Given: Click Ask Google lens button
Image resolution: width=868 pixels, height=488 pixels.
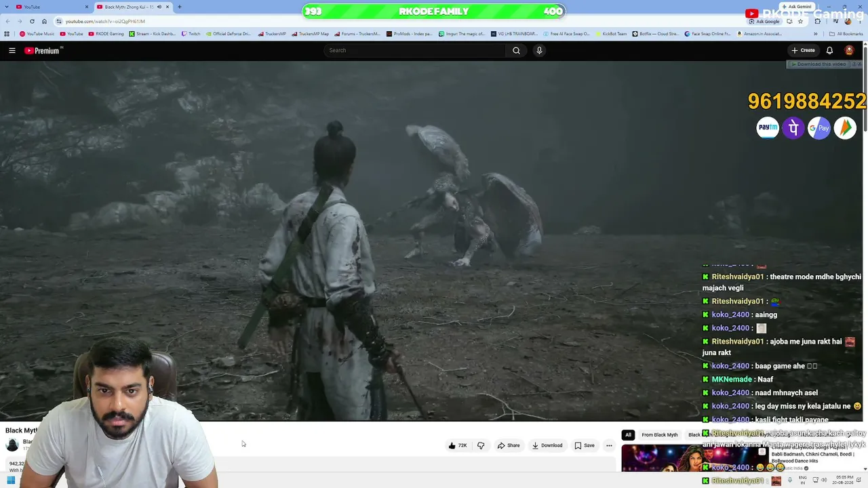Looking at the screenshot, I should (x=764, y=21).
